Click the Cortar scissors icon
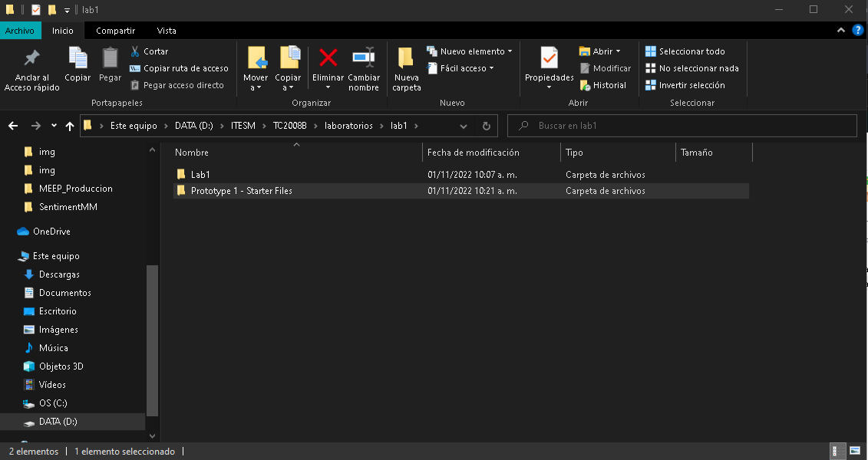The width and height of the screenshot is (868, 460). point(135,51)
